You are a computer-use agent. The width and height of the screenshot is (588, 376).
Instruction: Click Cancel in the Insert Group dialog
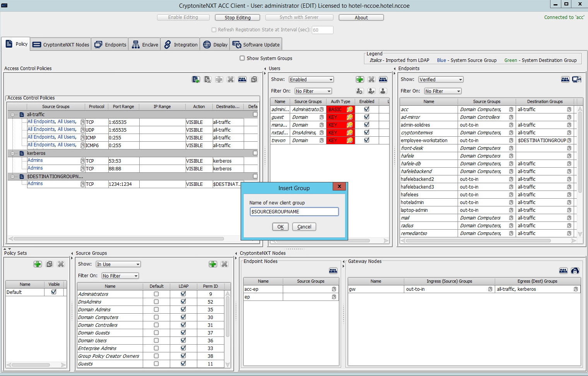coord(304,227)
